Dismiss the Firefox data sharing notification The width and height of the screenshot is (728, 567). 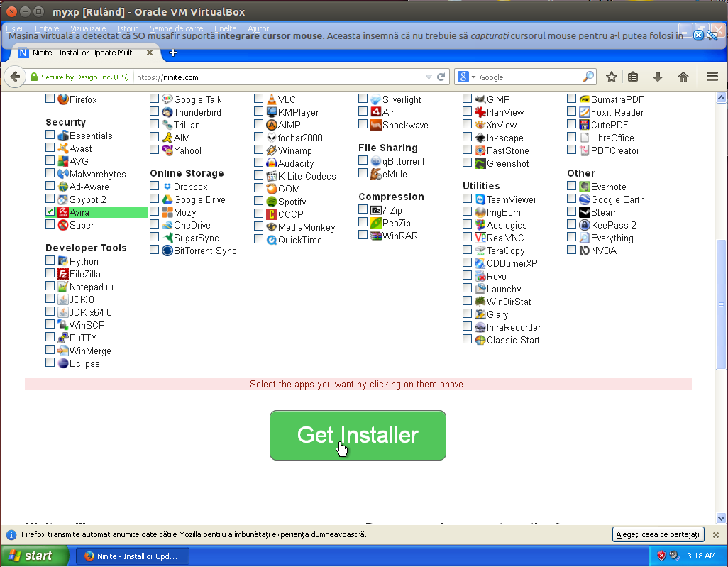(x=715, y=534)
